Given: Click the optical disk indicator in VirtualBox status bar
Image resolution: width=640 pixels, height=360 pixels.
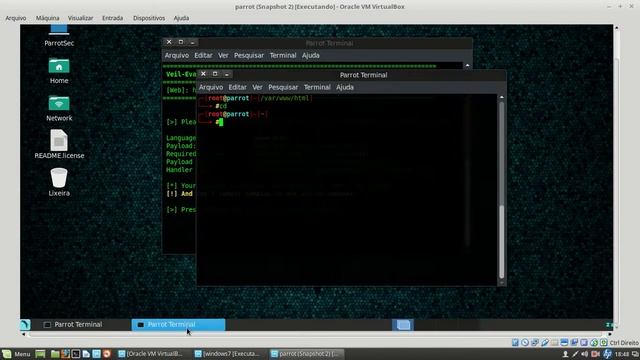Looking at the screenshot, I should 525,342.
